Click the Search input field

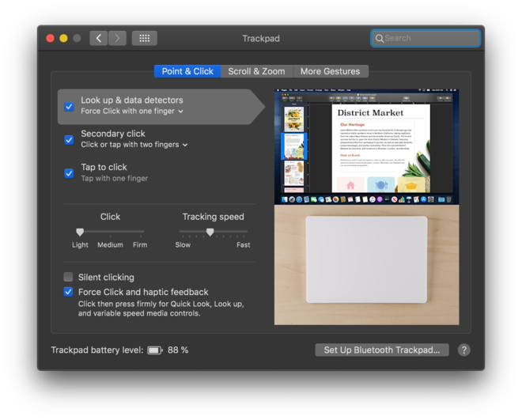430,38
